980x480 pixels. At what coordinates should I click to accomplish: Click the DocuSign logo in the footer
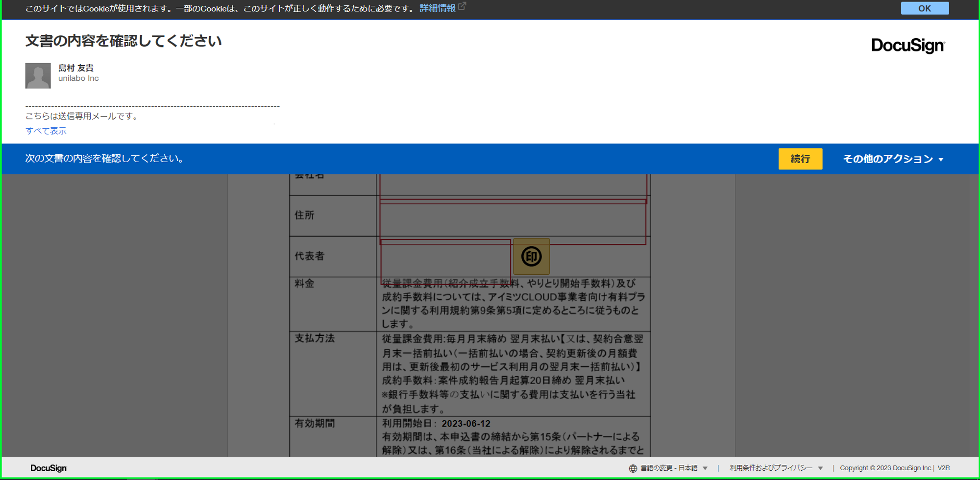(x=49, y=468)
